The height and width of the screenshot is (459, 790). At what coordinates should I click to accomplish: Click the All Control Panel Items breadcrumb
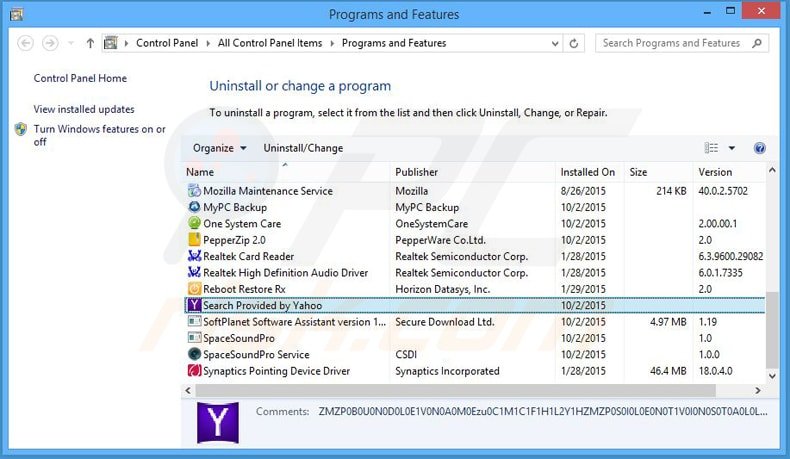pos(270,43)
